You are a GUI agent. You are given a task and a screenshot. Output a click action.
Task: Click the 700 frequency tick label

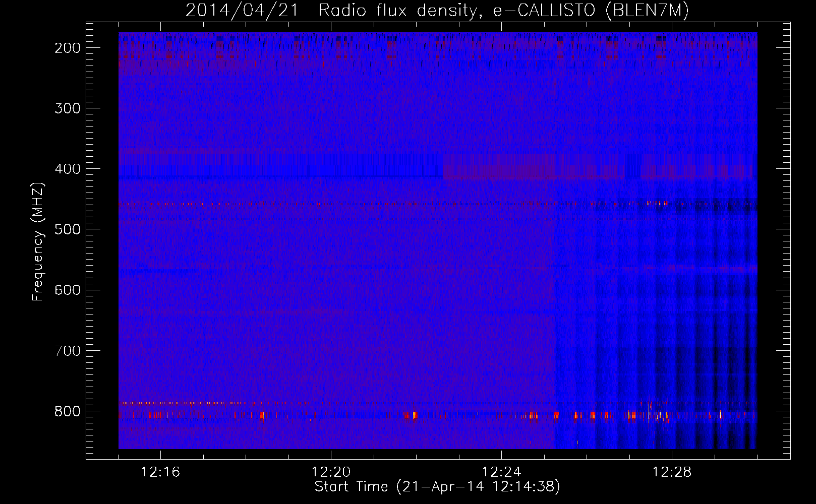tap(68, 350)
